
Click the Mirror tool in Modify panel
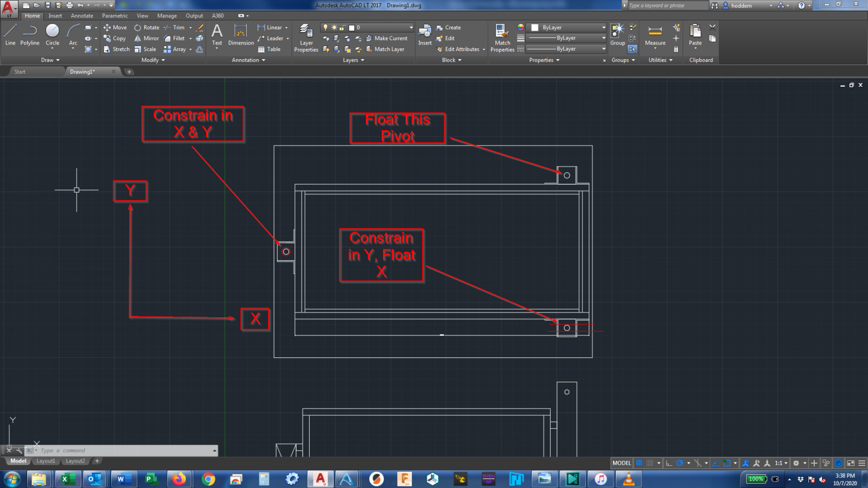coord(146,38)
